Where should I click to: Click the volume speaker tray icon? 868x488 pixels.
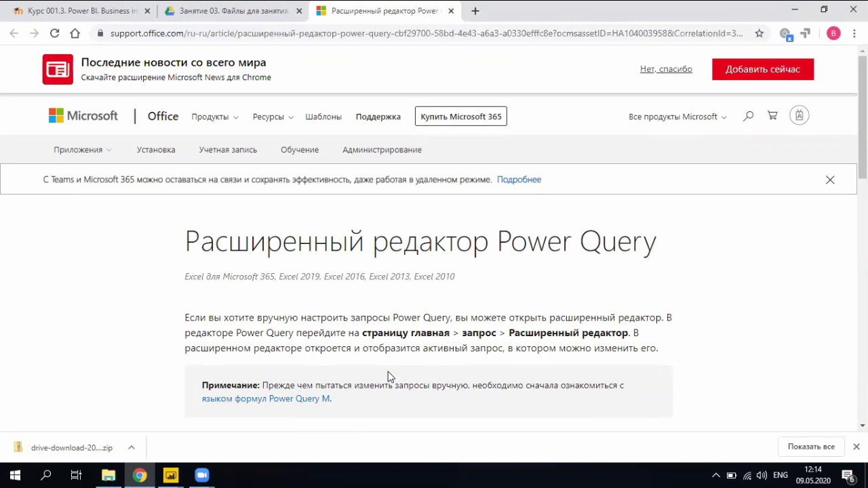[x=762, y=475]
